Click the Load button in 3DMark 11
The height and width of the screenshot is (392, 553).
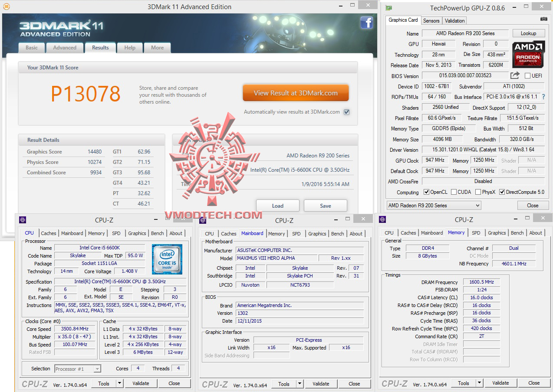[278, 206]
